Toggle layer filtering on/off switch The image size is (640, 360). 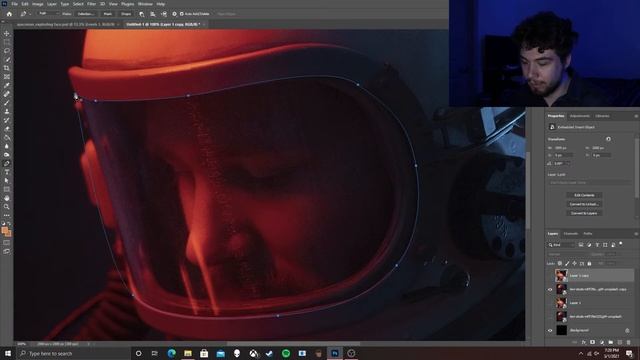621,244
